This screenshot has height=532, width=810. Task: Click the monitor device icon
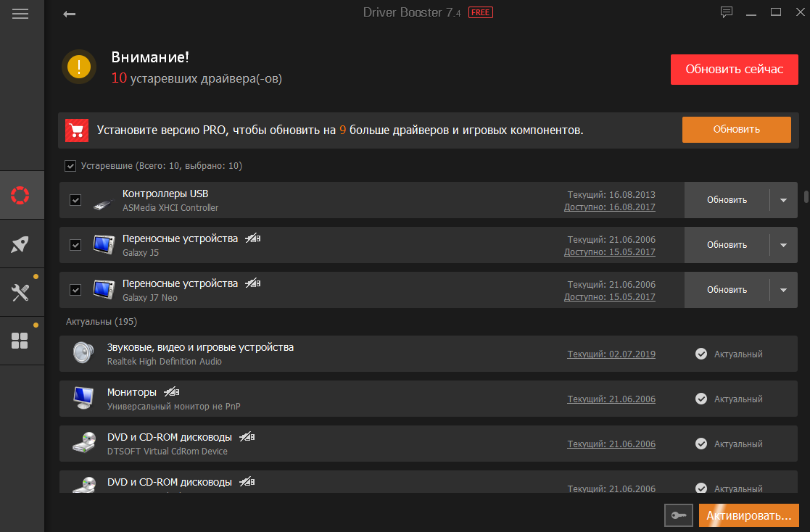pyautogui.click(x=83, y=398)
